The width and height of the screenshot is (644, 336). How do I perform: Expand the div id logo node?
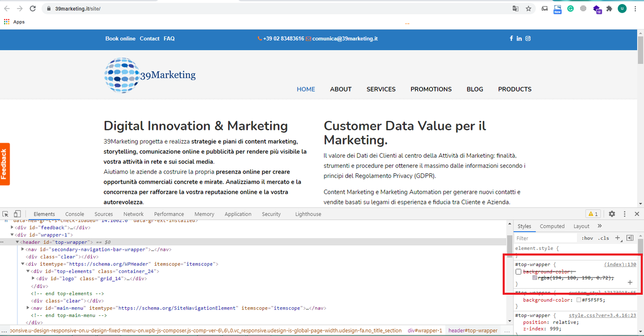click(x=33, y=279)
